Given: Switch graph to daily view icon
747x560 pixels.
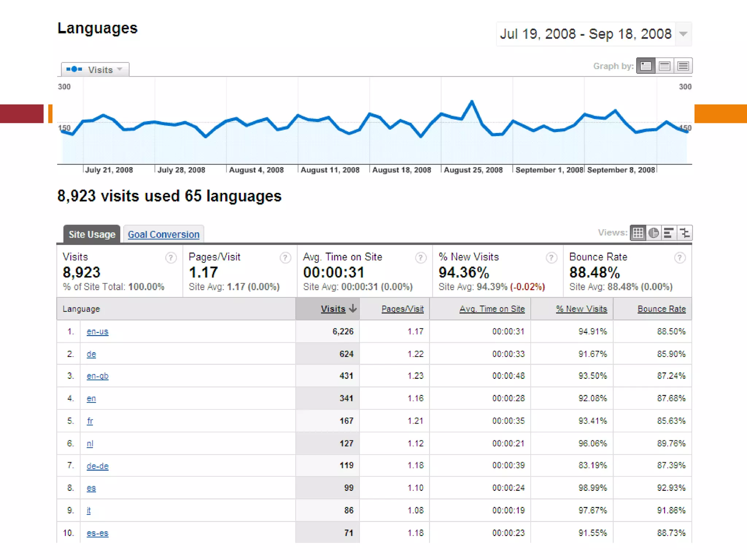Looking at the screenshot, I should (646, 66).
